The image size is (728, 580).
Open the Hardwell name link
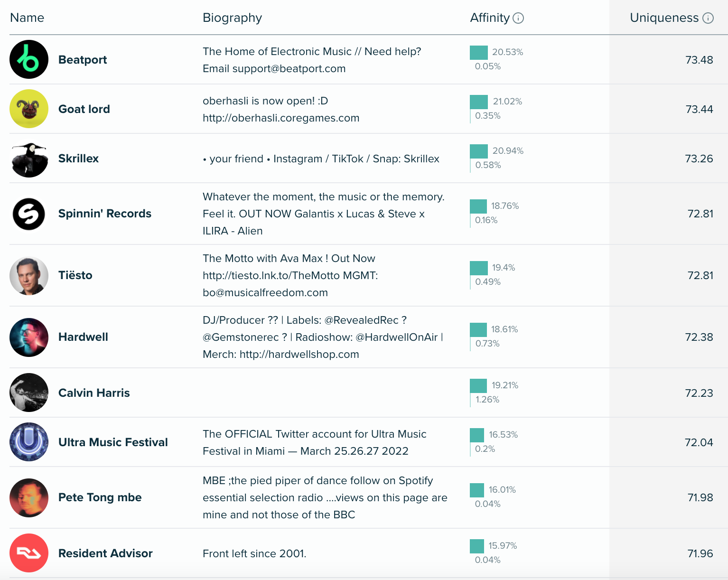83,337
